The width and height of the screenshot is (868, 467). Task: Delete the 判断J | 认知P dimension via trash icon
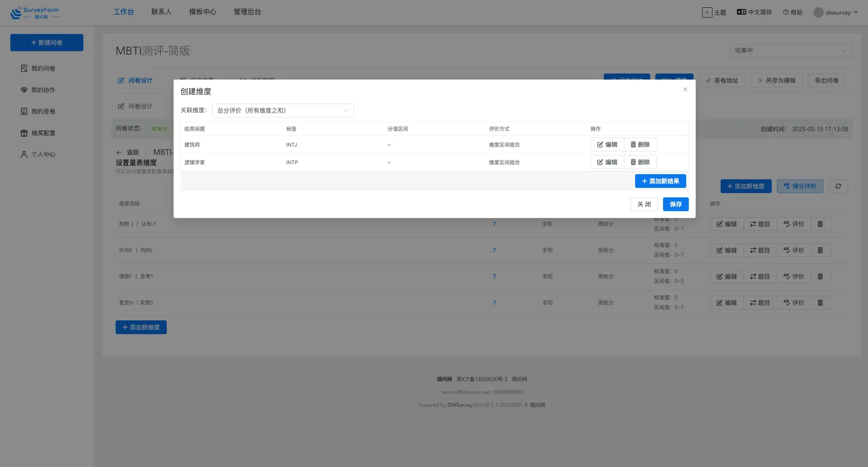(820, 224)
